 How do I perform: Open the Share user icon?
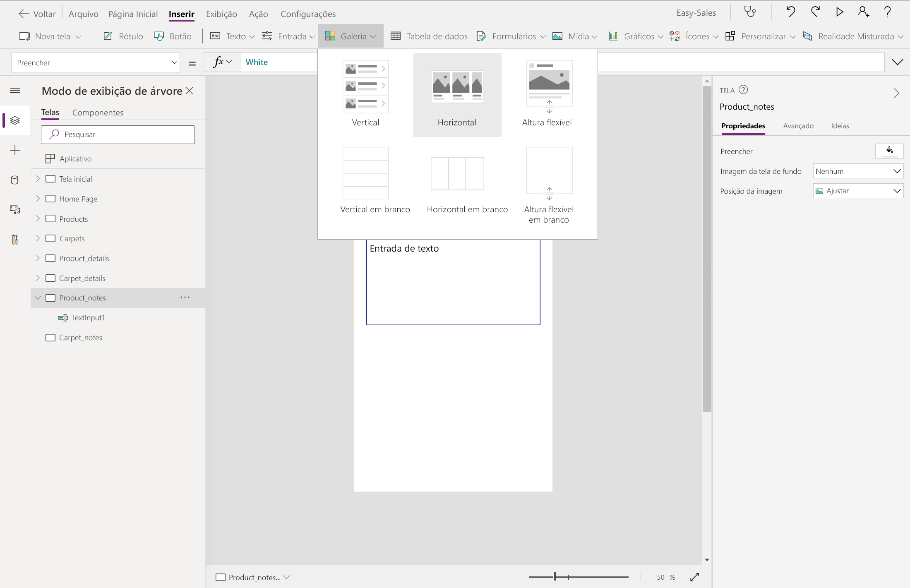(864, 12)
